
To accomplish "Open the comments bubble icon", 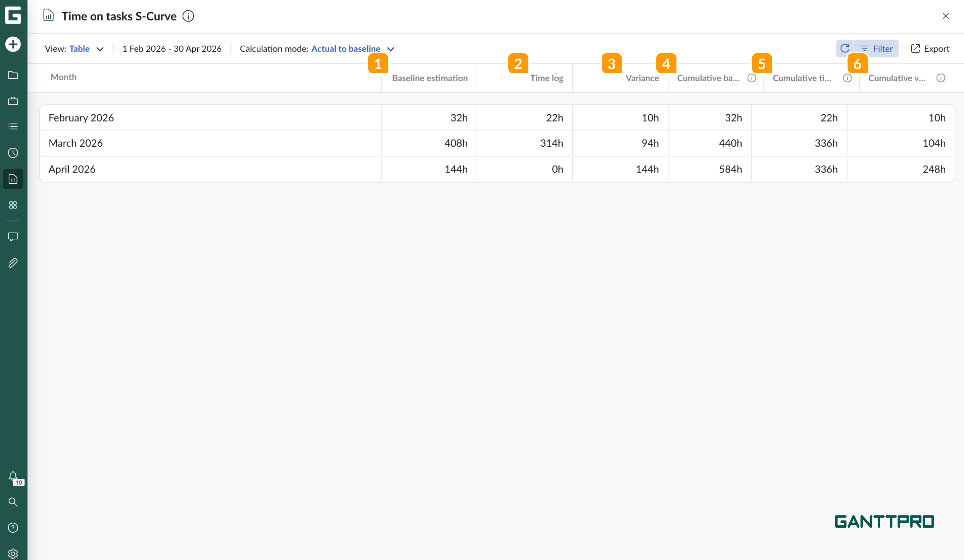I will [x=13, y=237].
